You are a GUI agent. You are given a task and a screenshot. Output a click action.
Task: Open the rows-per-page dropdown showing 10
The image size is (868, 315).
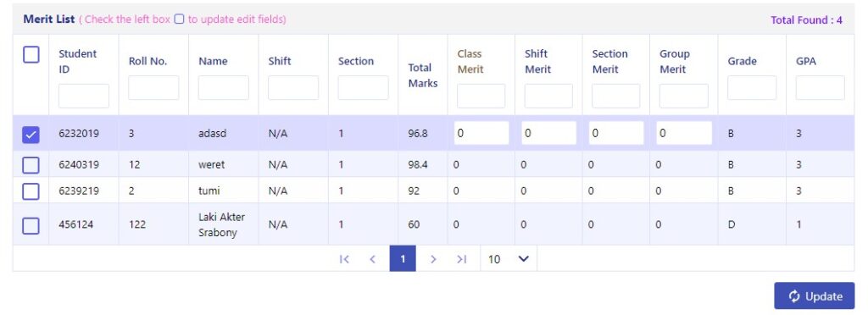[x=509, y=259]
